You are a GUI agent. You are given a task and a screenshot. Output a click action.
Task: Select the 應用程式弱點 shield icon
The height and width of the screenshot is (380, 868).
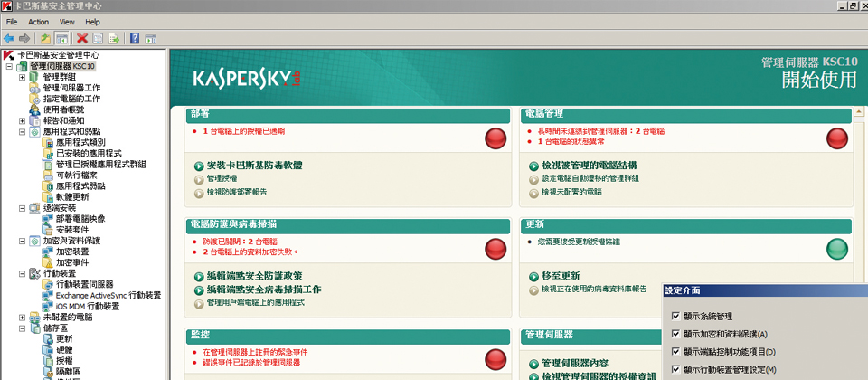point(48,186)
